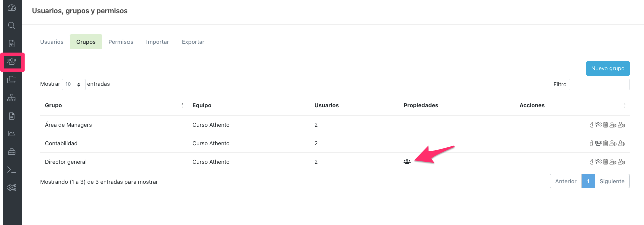Open the Mostrar entries count dropdown

click(x=73, y=84)
